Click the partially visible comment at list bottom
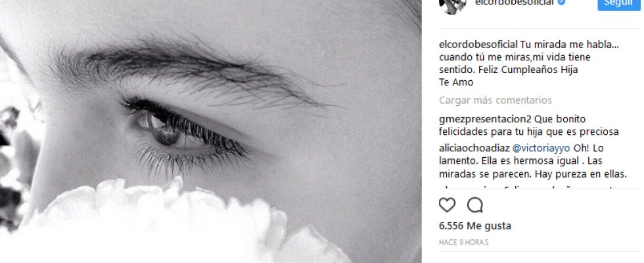 533,187
